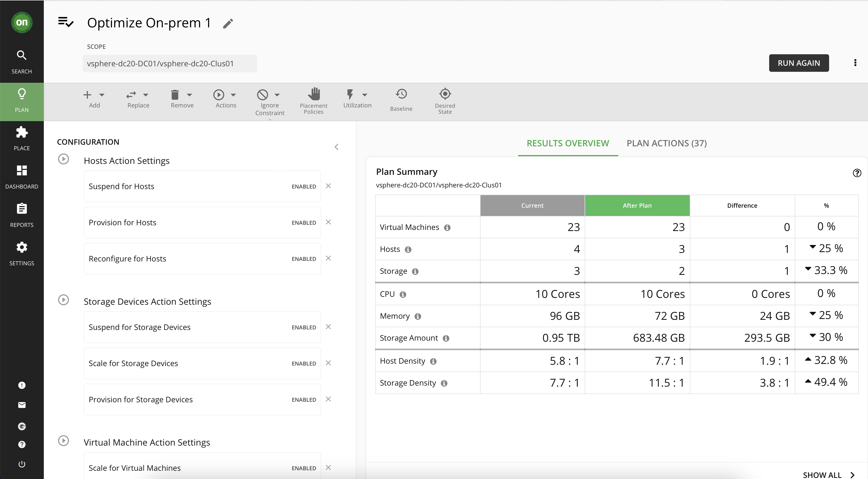Click the After Plan column header
The image size is (868, 479).
[x=637, y=206]
